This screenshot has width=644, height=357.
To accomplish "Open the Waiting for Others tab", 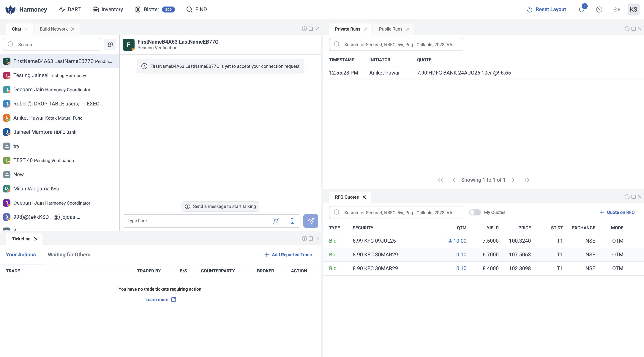I will point(69,255).
